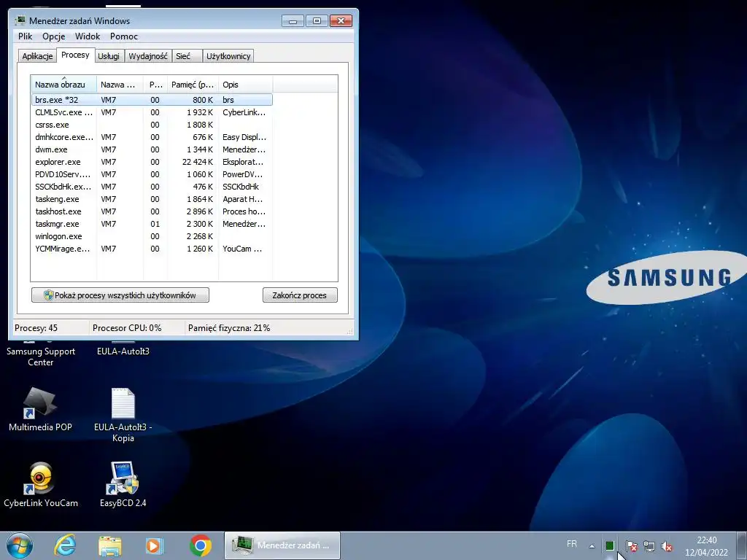Select the EasyBCD 2.4 desktop icon
The height and width of the screenshot is (560, 747).
[123, 484]
